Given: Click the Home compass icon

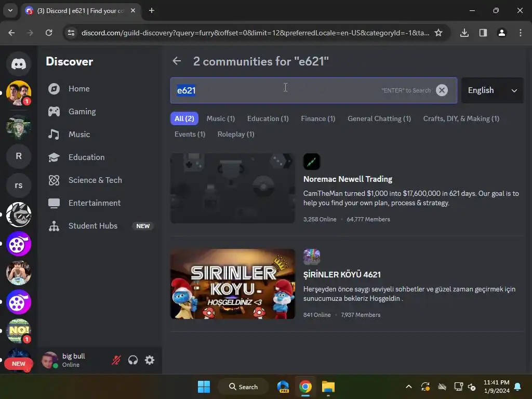Looking at the screenshot, I should (x=54, y=89).
